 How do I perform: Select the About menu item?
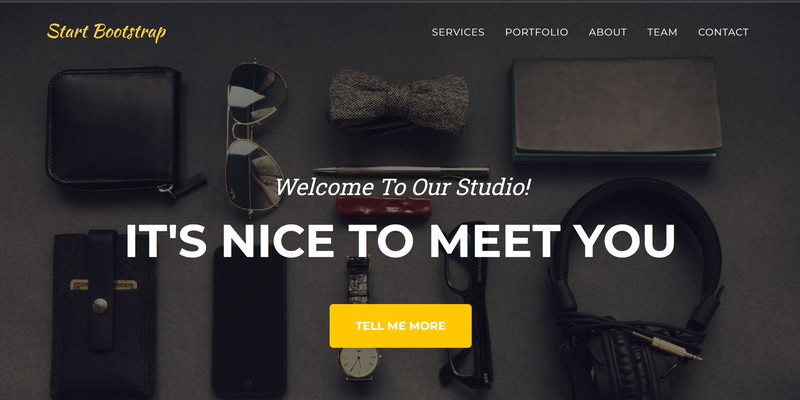(x=608, y=32)
